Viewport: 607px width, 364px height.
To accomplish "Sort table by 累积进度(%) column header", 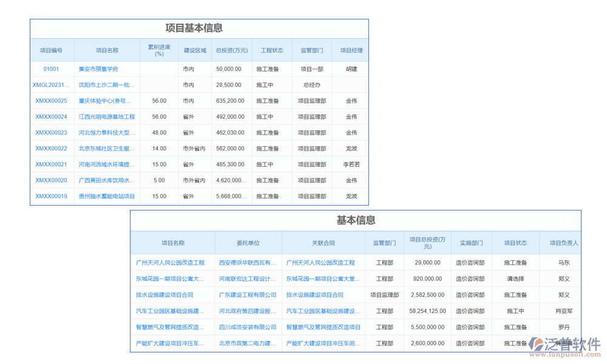I will 158,50.
